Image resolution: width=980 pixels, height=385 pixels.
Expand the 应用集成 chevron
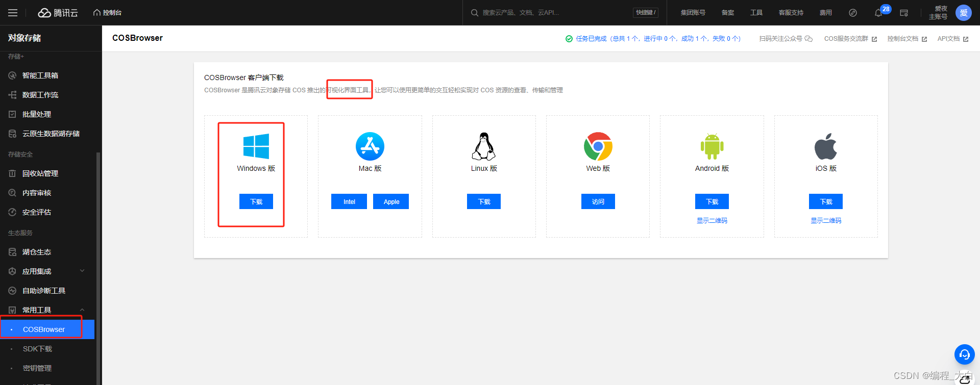tap(82, 271)
